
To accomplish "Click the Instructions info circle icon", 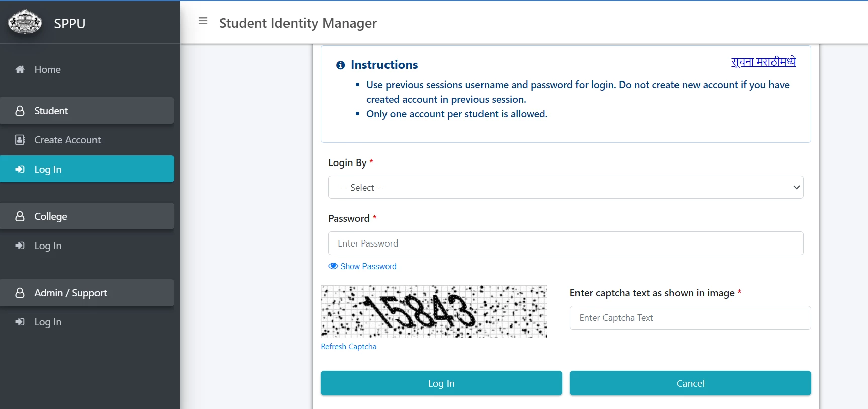I will 340,65.
